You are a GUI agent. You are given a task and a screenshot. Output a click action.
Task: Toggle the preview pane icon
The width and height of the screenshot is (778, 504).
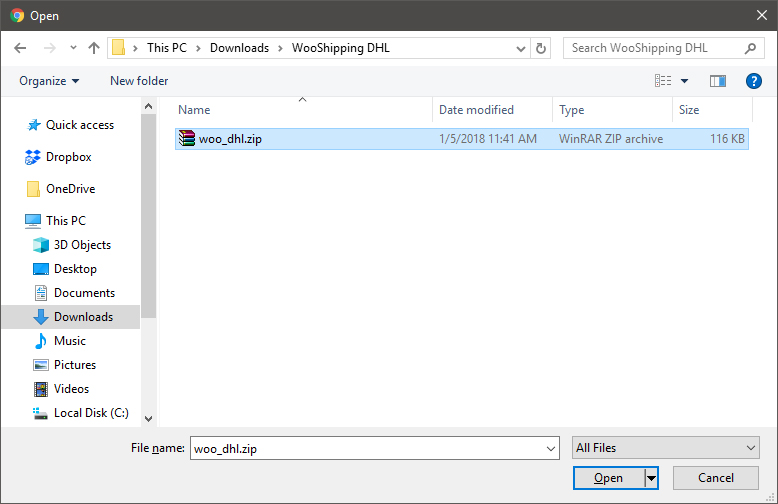click(717, 81)
